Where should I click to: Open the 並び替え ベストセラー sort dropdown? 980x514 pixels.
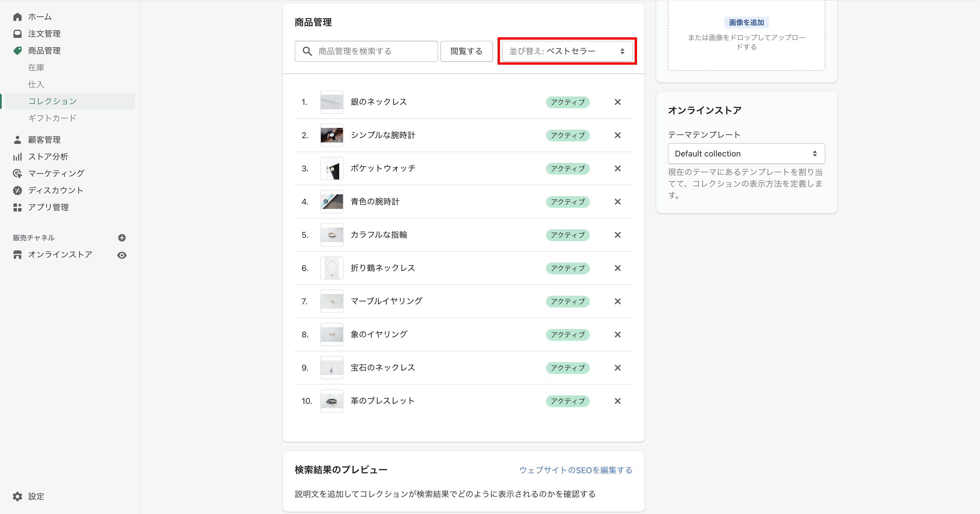(567, 51)
